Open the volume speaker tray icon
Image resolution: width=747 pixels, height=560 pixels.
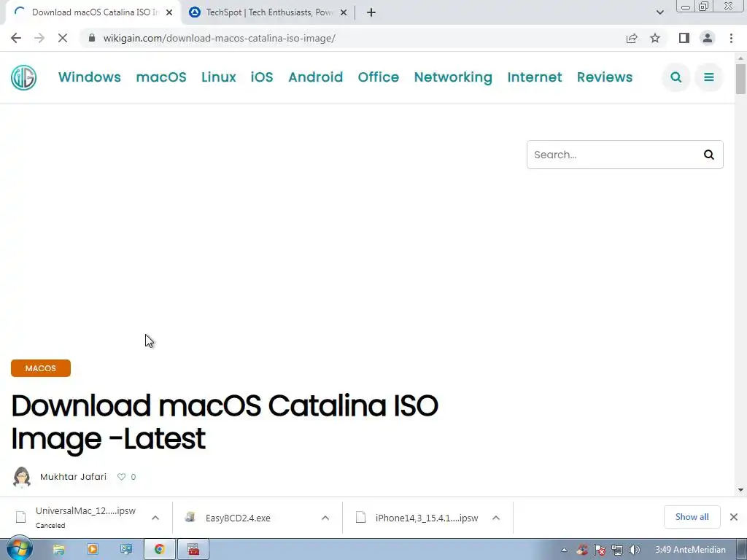[634, 550]
